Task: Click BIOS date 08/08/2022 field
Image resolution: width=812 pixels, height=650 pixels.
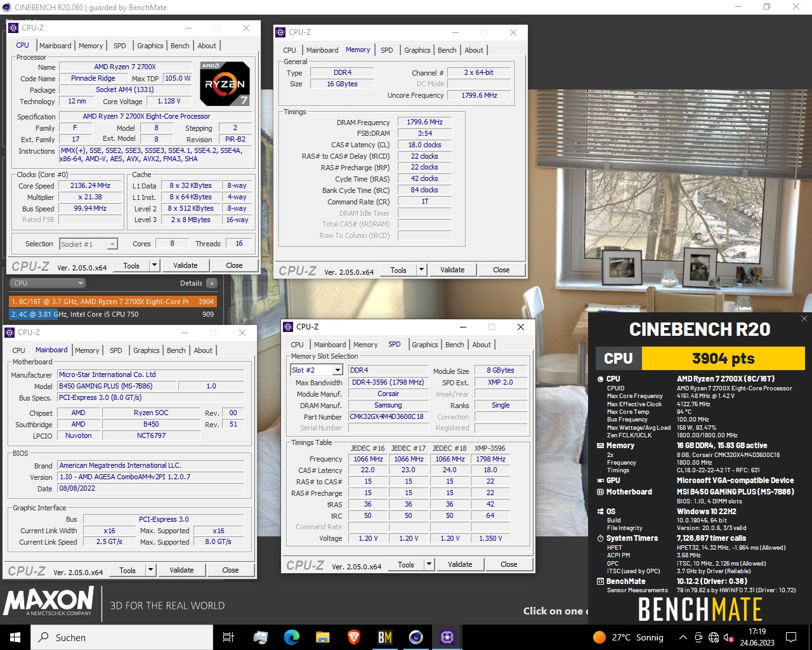Action: click(x=150, y=489)
